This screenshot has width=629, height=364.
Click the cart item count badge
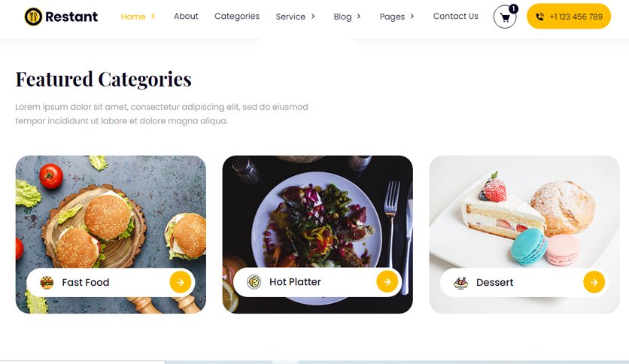pos(513,9)
